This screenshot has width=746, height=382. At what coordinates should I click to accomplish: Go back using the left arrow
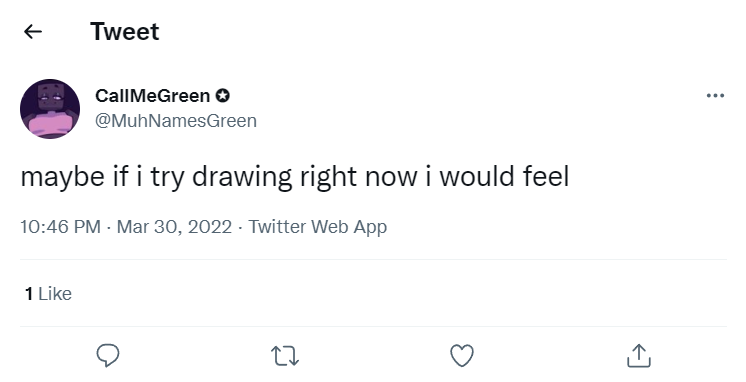point(33,32)
